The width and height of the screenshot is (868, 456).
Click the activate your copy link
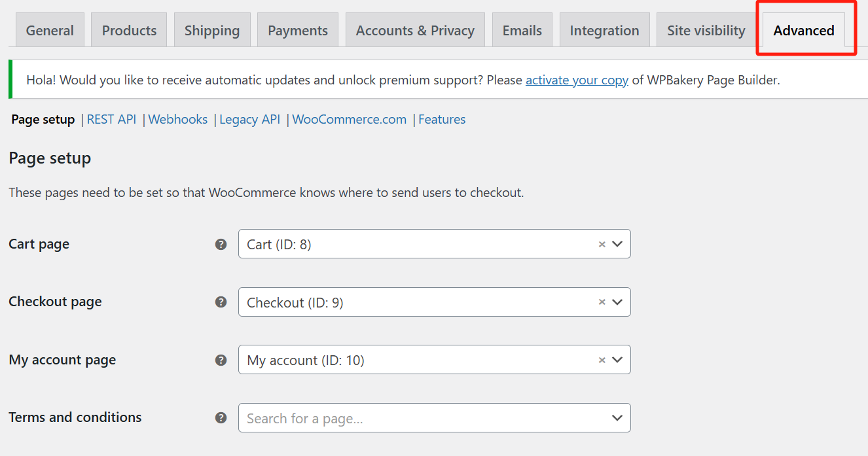pos(577,80)
